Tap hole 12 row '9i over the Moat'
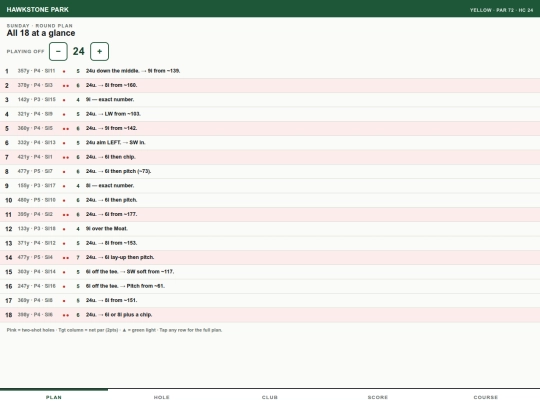Image resolution: width=540 pixels, height=405 pixels. coord(270,229)
